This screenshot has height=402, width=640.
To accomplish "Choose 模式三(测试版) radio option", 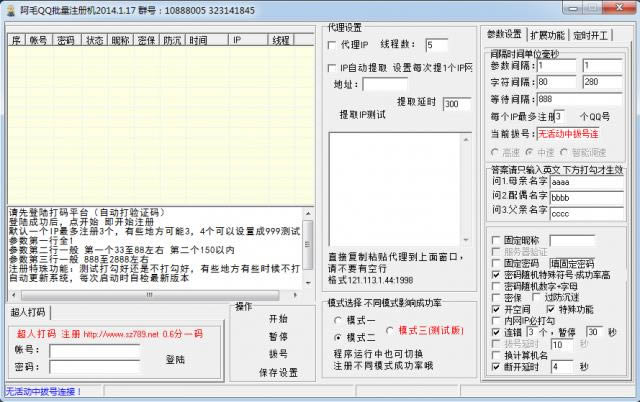I will click(x=390, y=331).
